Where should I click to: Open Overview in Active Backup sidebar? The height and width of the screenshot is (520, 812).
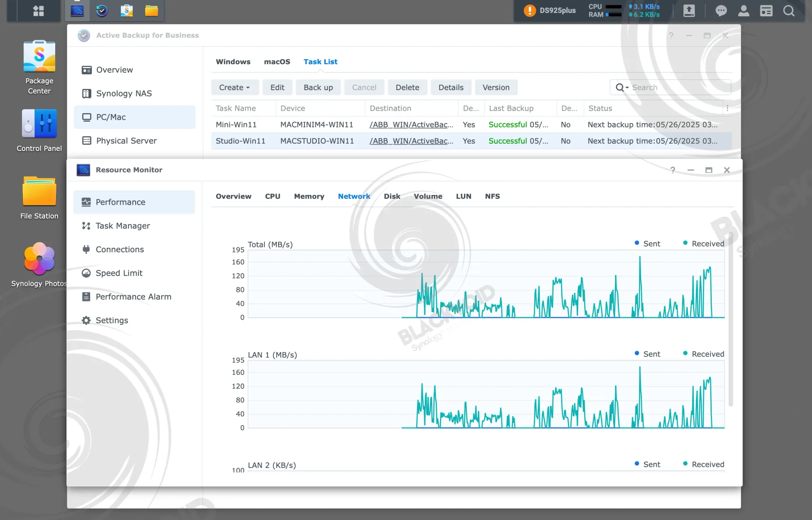[134, 70]
